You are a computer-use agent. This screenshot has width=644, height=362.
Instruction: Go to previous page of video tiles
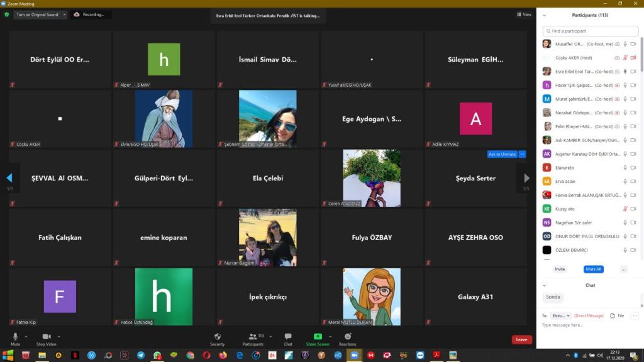[x=9, y=178]
